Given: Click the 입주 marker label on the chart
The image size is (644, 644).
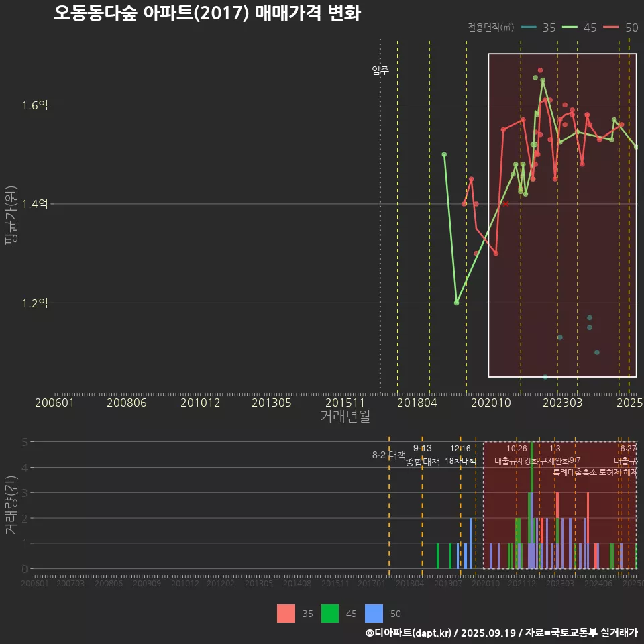Looking at the screenshot, I should [x=380, y=69].
